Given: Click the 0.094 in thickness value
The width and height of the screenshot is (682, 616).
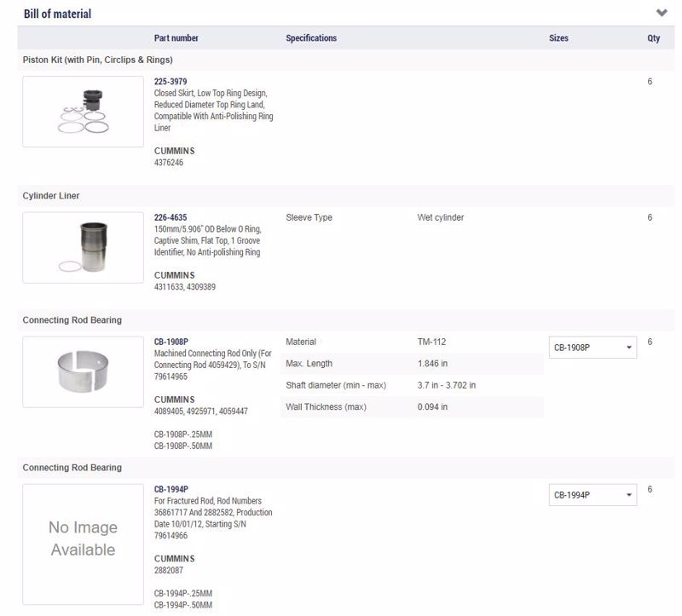Looking at the screenshot, I should [432, 407].
